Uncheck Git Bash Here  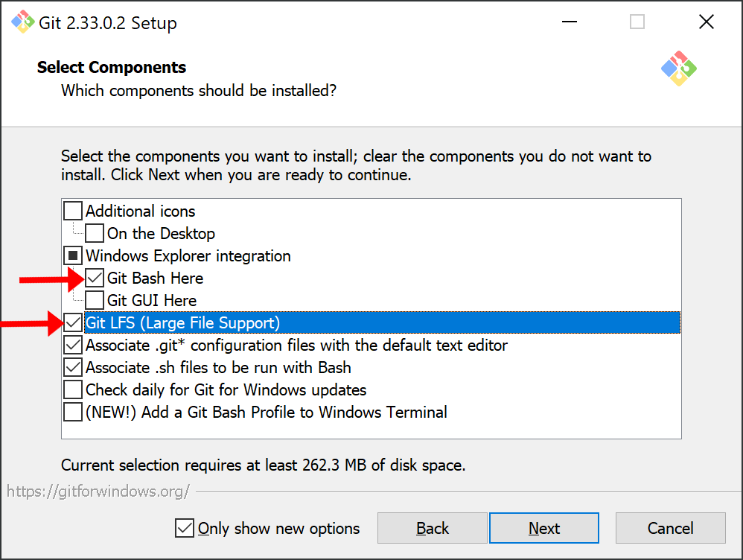(95, 278)
